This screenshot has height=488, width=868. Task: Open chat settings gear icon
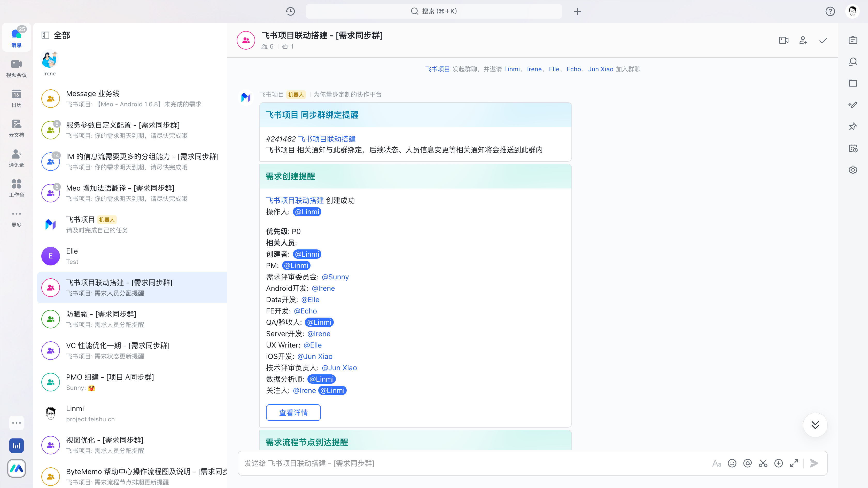click(853, 170)
